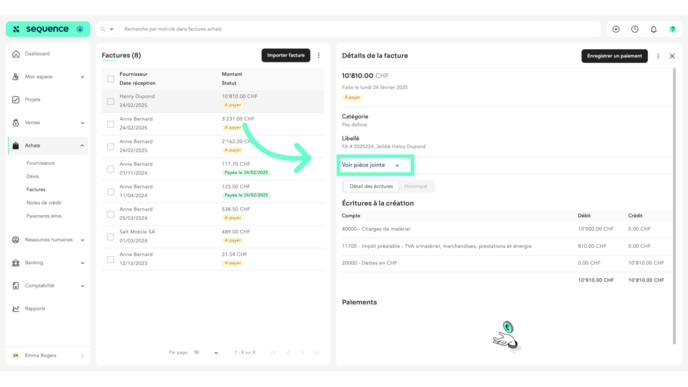Open the Rapports chart icon
This screenshot has width=688, height=387.
click(16, 308)
